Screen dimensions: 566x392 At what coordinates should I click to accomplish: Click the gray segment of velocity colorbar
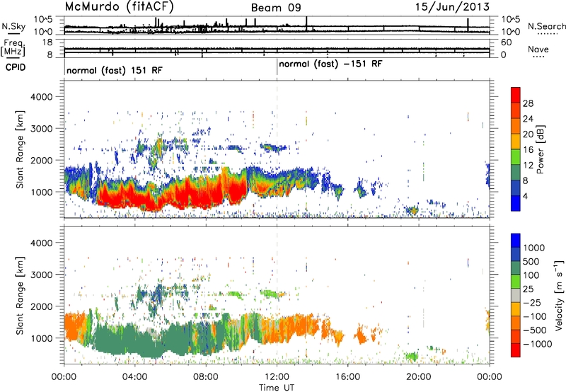pos(516,296)
